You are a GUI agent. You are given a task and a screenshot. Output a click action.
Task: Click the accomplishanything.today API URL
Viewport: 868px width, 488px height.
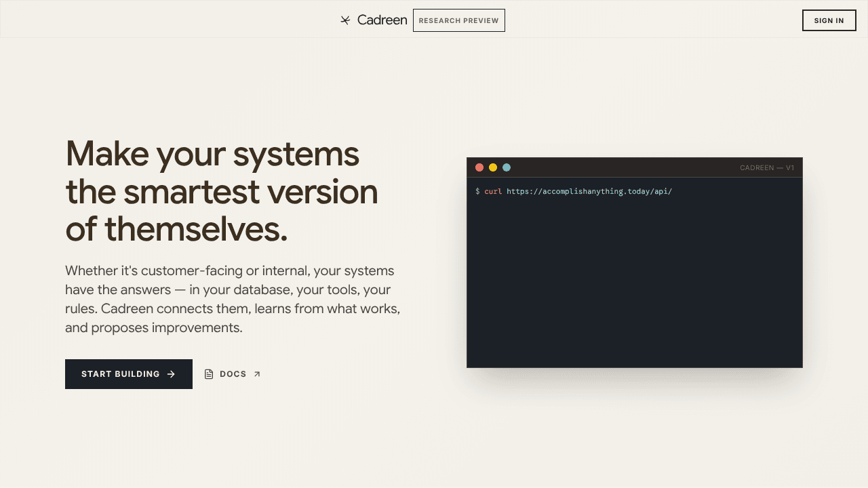coord(589,192)
